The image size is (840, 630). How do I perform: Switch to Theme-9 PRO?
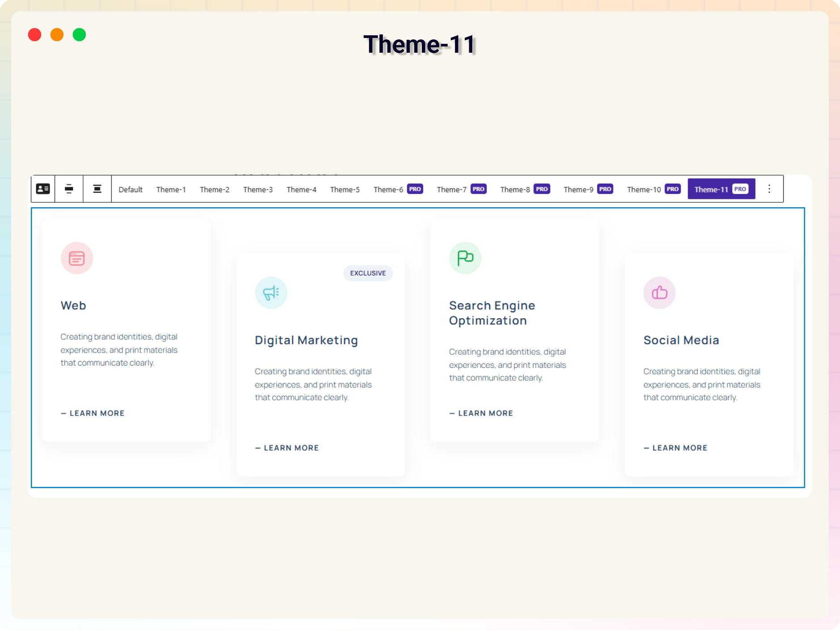coord(588,189)
